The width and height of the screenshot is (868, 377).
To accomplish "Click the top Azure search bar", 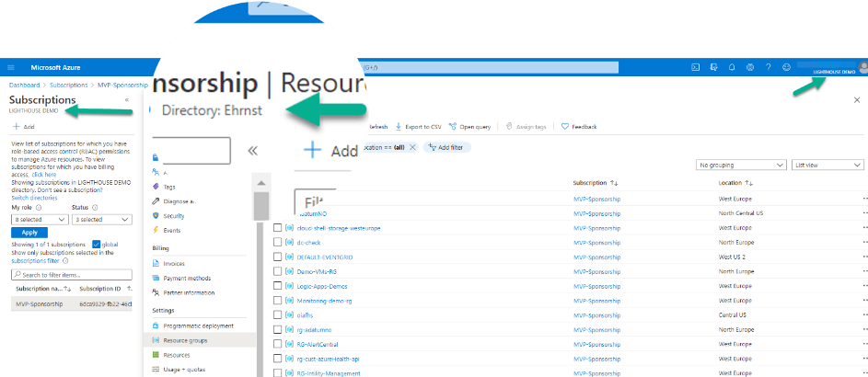I will coord(490,67).
